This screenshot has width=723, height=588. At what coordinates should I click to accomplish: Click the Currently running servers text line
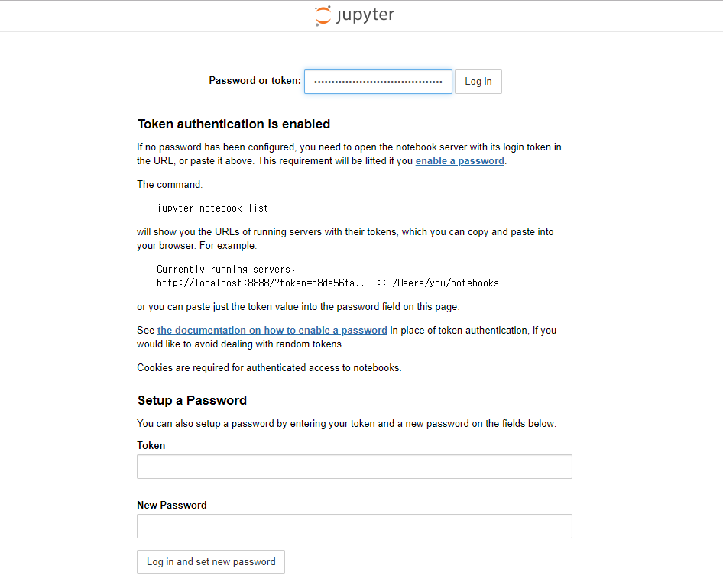pos(226,269)
